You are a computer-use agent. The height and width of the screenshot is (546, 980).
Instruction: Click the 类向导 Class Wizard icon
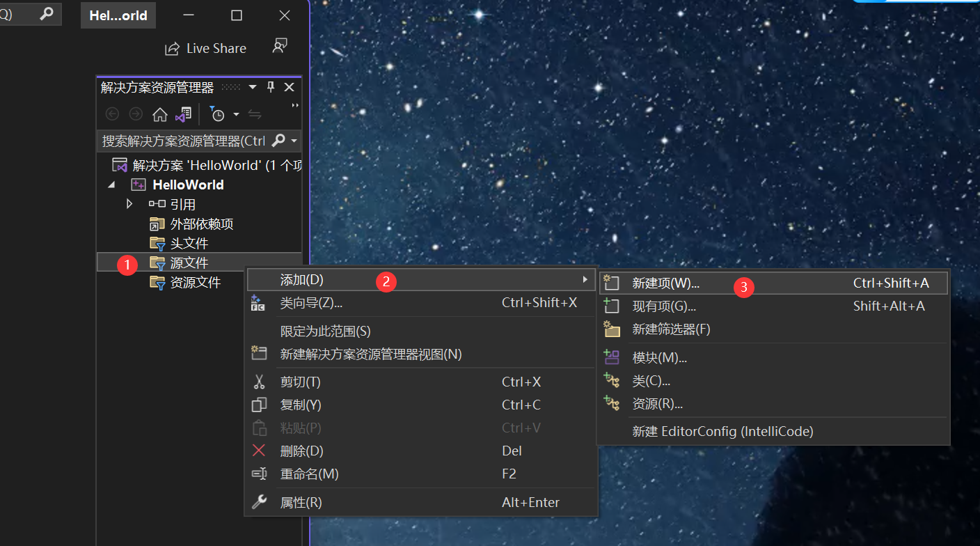click(x=258, y=303)
